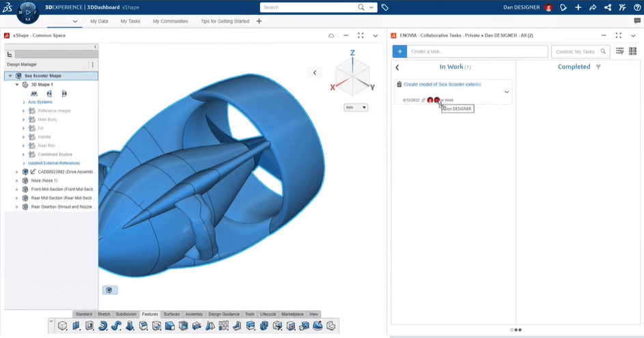Open the Help question mark icon
The width and height of the screenshot is (644, 338).
click(x=636, y=8)
